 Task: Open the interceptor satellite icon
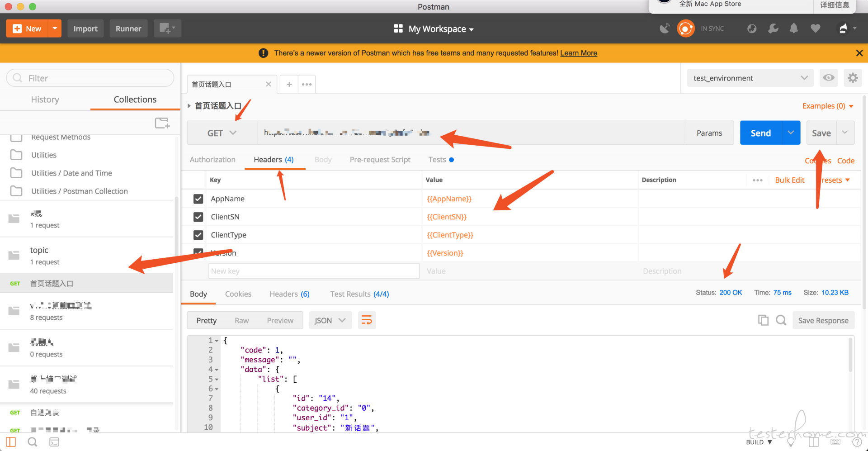click(x=664, y=28)
